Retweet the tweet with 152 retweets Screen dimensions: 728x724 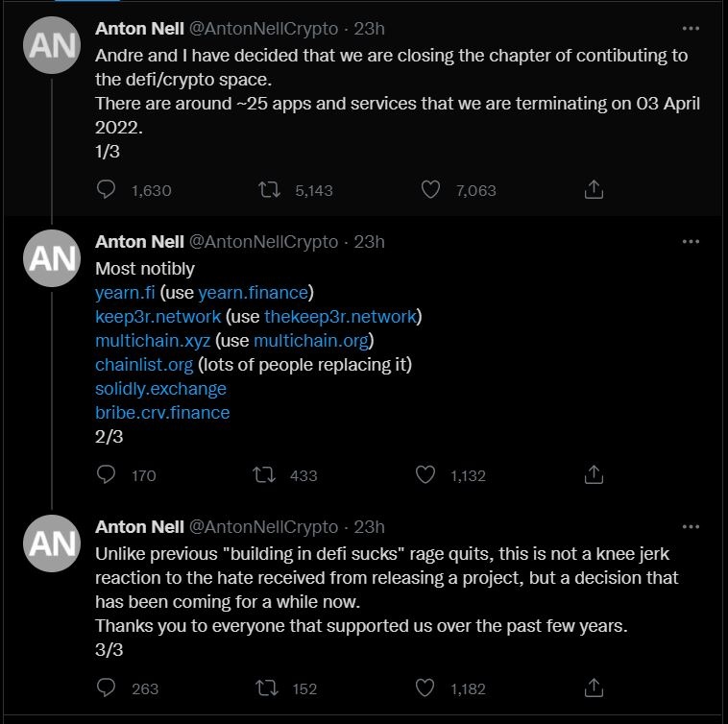tap(262, 688)
